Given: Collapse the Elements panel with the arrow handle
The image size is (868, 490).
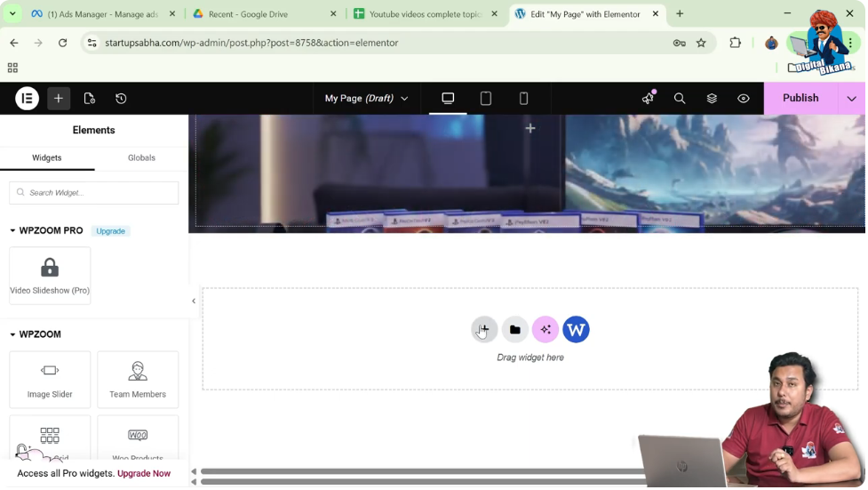Looking at the screenshot, I should tap(194, 301).
